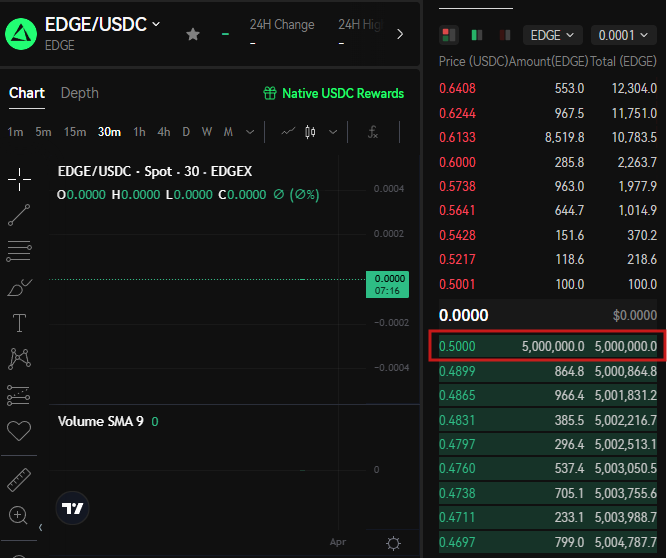Select the W weekly timeframe

click(207, 132)
